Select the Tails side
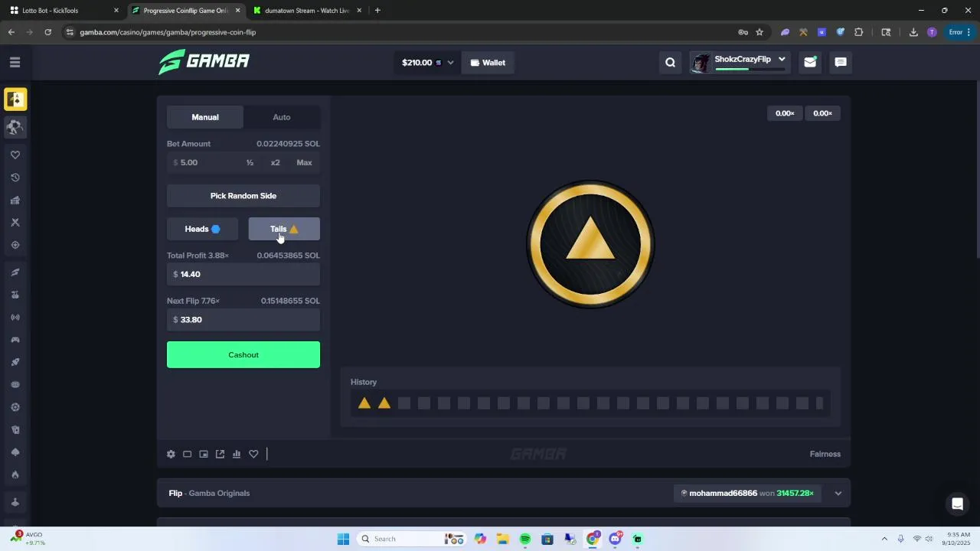 [x=284, y=229]
